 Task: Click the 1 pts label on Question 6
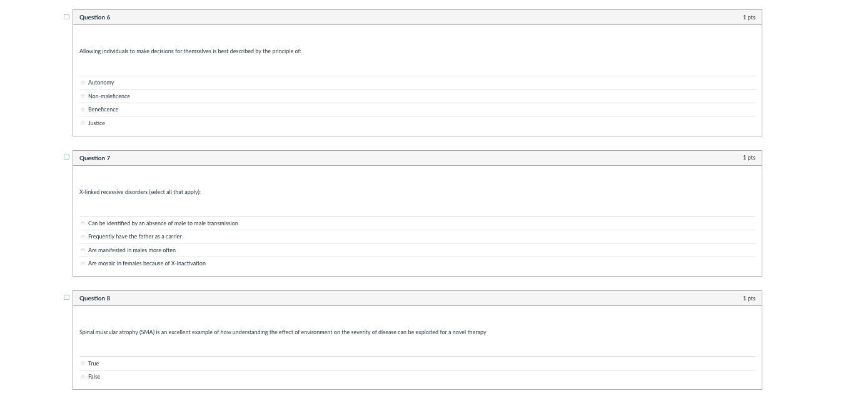click(749, 18)
